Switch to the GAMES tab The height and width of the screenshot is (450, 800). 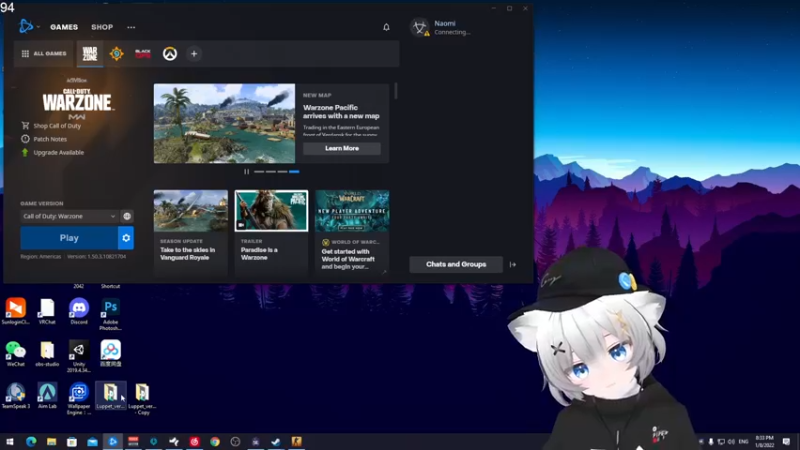pos(64,27)
